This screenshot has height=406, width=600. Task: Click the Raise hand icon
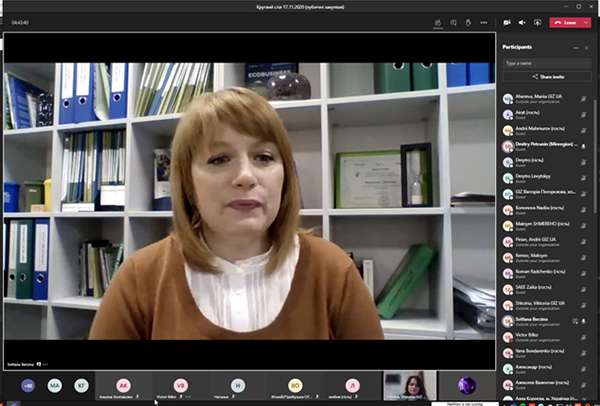click(468, 23)
